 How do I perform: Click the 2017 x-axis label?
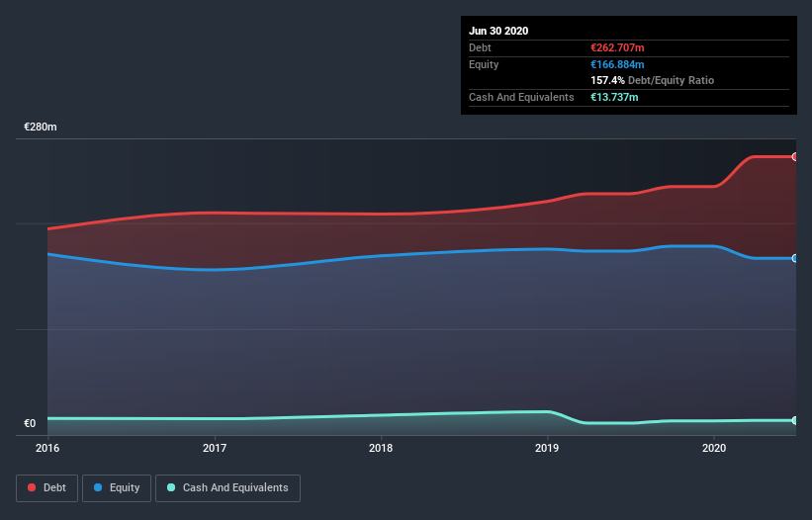[215, 448]
